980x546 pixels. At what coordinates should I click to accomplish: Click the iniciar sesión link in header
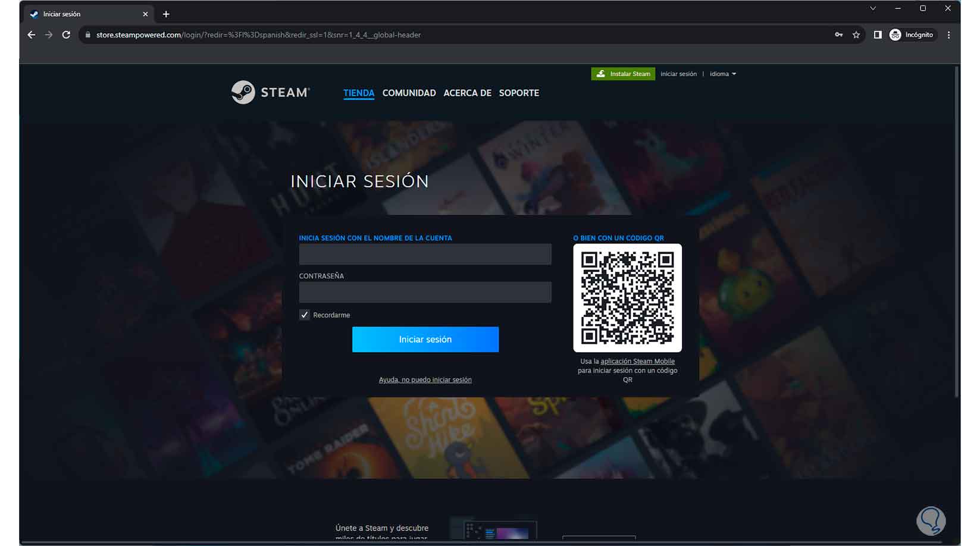678,74
